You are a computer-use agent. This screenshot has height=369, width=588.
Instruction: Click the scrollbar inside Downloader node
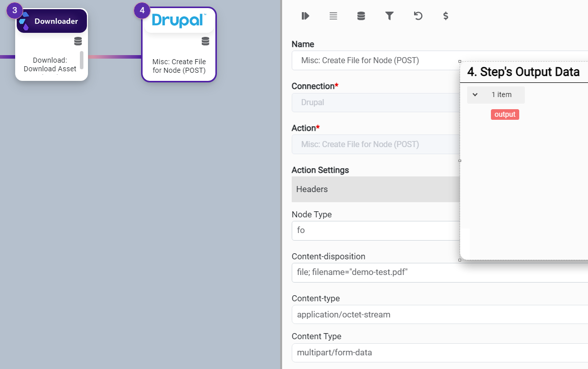81,60
